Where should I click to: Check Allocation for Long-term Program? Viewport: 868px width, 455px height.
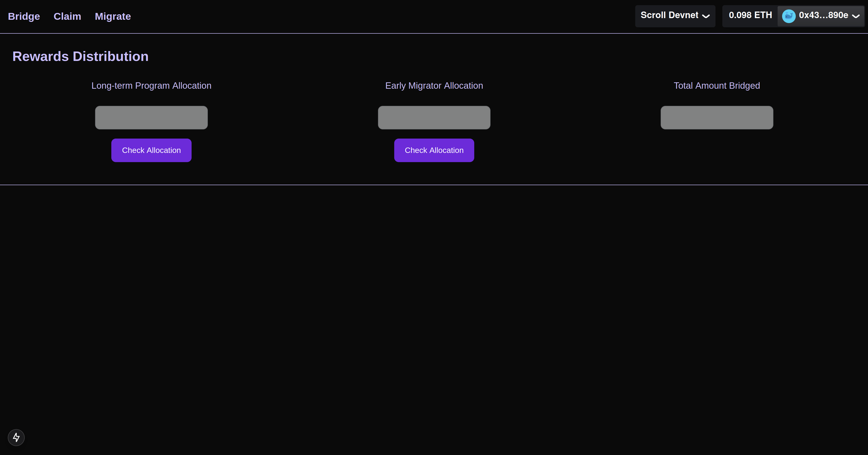point(151,150)
